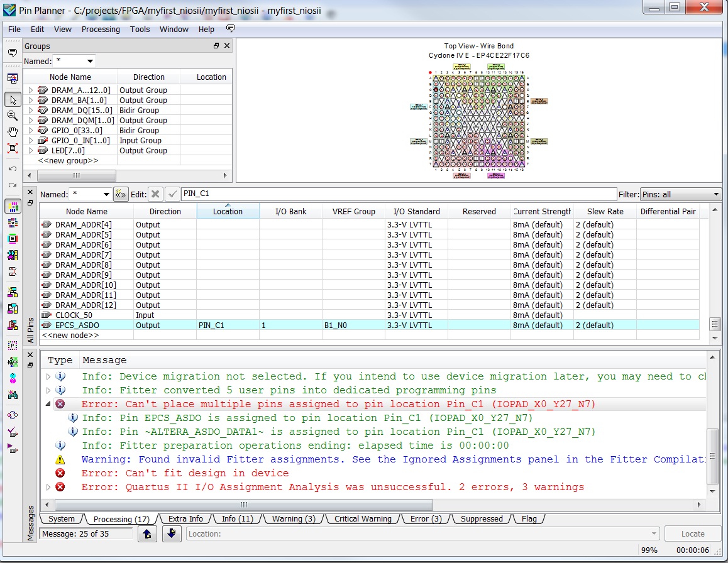Collapse the Can't place multiple pins error
Image resolution: width=728 pixels, height=563 pixels.
point(48,404)
